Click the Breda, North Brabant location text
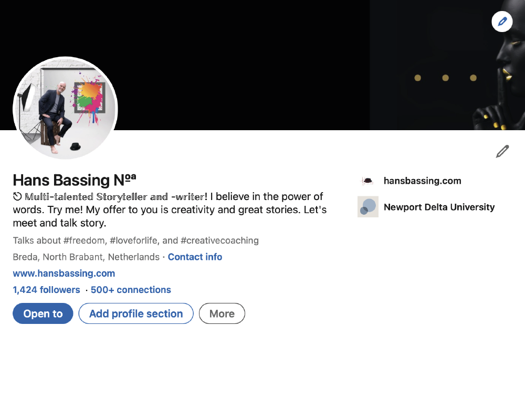Viewport: 525px width, 420px height. [x=86, y=257]
